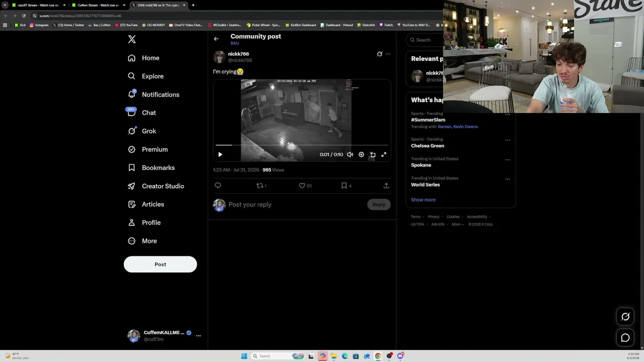Expand the footer More link
644x362 pixels.
click(x=457, y=224)
